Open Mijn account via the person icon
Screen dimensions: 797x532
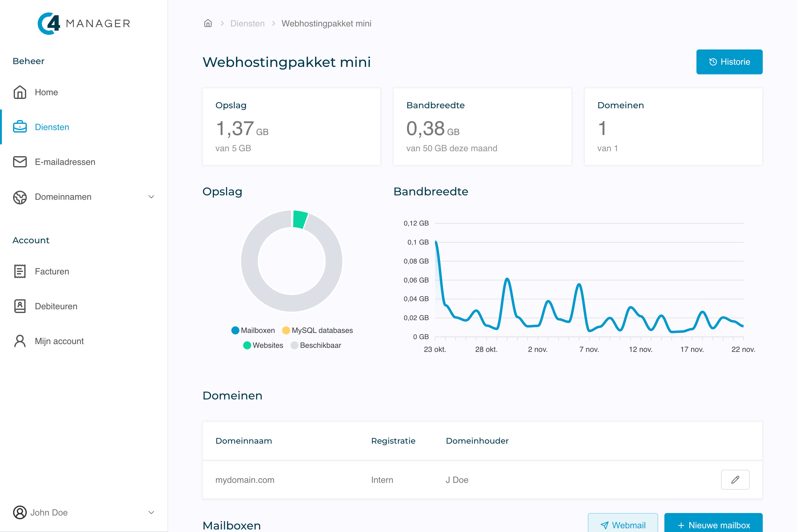click(20, 341)
